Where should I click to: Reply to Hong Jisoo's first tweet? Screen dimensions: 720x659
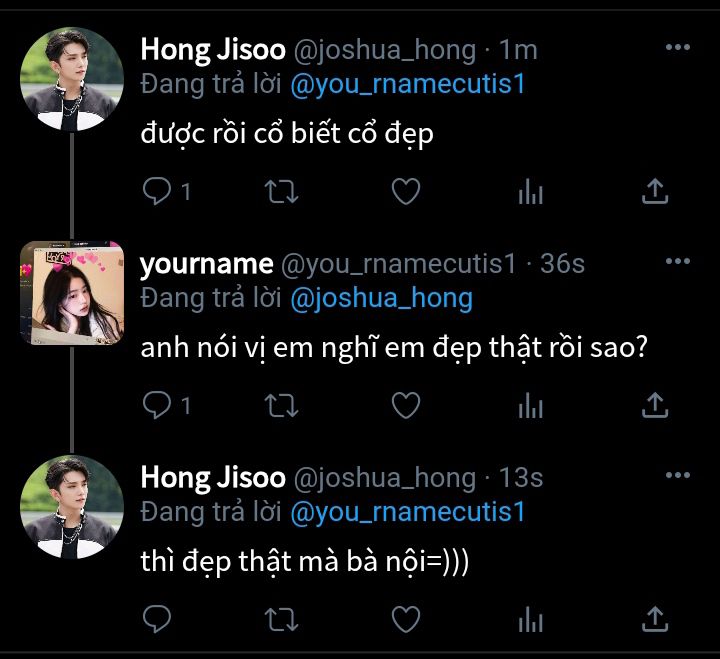coord(158,191)
